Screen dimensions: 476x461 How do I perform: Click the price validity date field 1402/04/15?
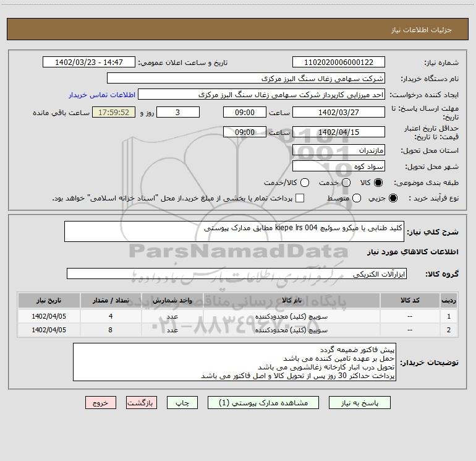click(339, 132)
